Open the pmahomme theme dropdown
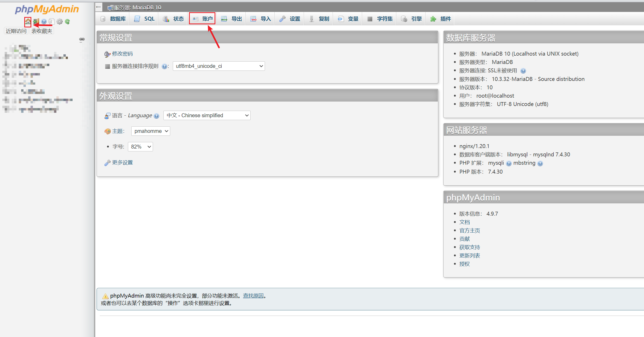Screen dimensions: 644x337 [x=151, y=131]
